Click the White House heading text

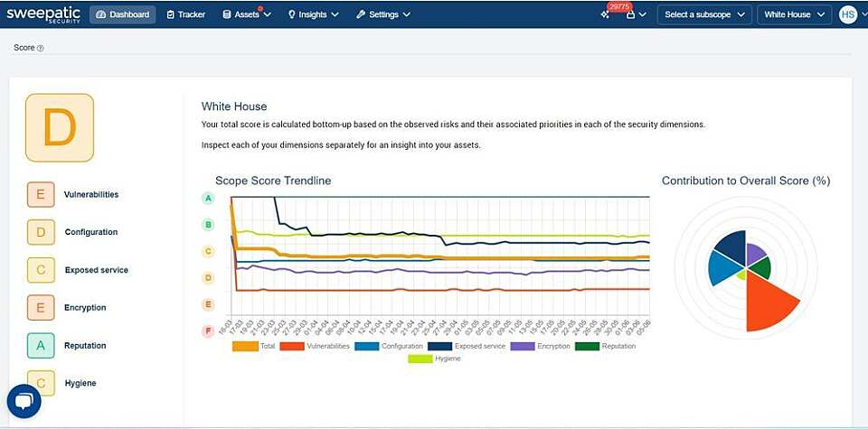pyautogui.click(x=234, y=107)
